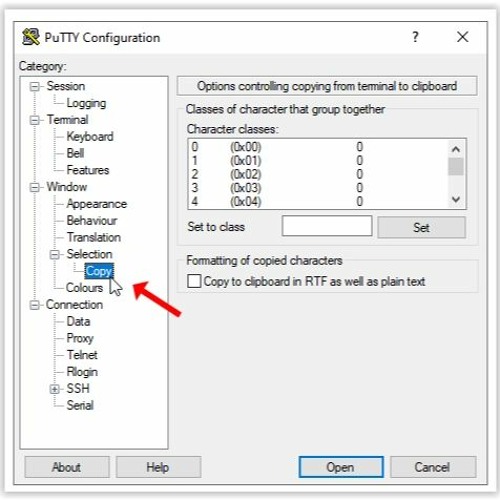
Task: Open the Telnet category
Action: 82,355
